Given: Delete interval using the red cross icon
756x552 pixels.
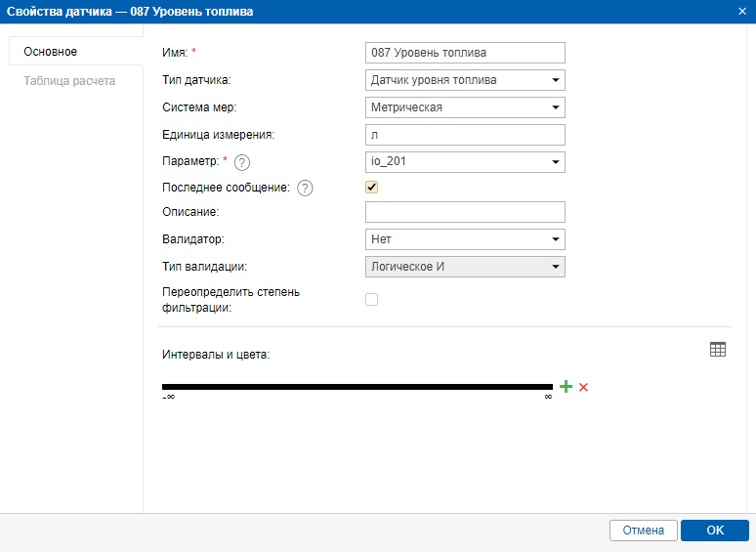Looking at the screenshot, I should (584, 387).
